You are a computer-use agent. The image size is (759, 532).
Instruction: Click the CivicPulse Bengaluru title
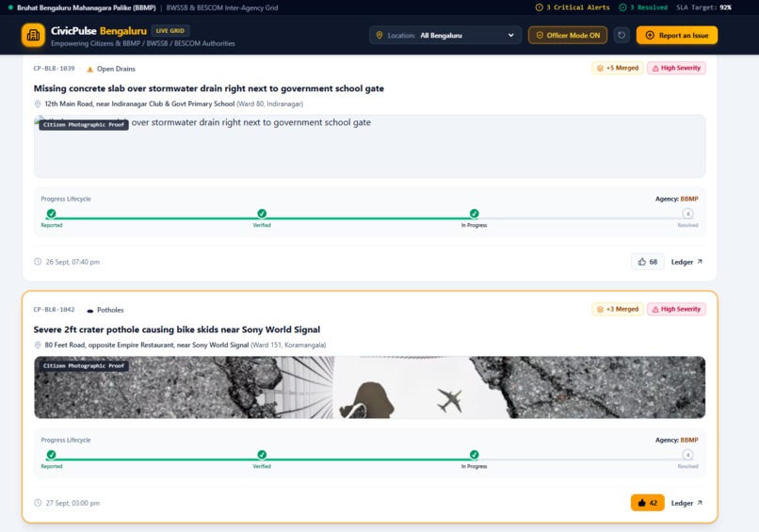coord(99,30)
